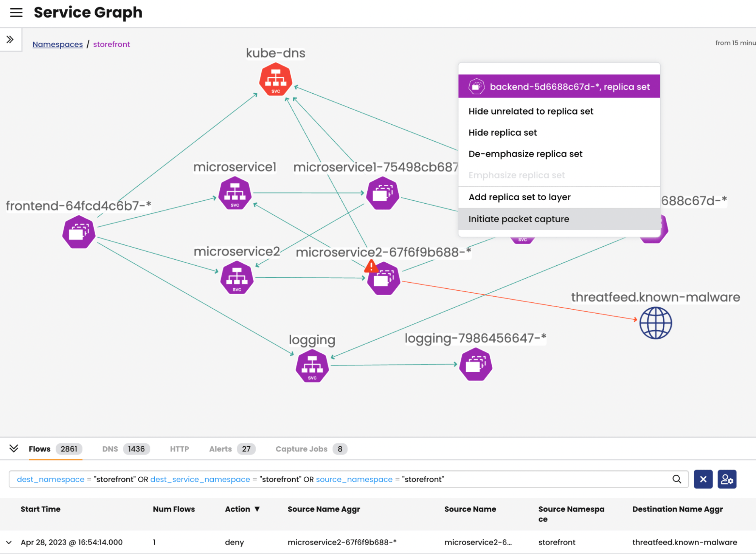
Task: Collapse the bottom details panel
Action: click(x=14, y=449)
